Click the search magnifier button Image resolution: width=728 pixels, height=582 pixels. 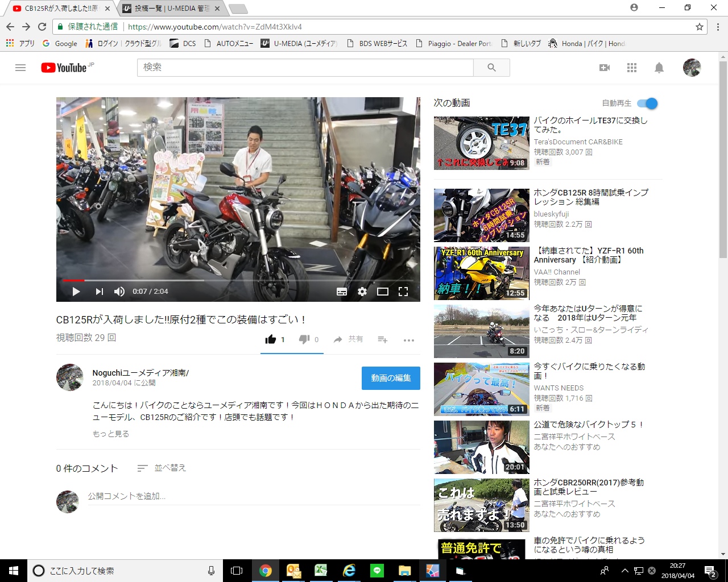click(491, 68)
